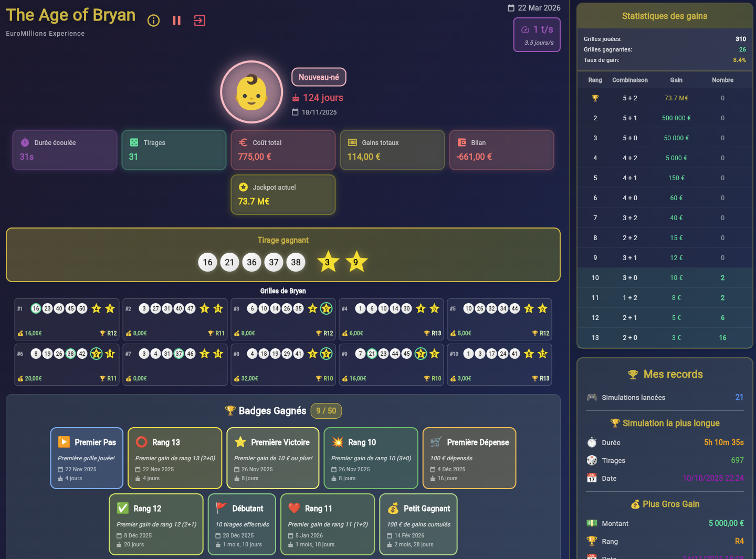Click the 9 / 50 badges counter

pyautogui.click(x=326, y=411)
